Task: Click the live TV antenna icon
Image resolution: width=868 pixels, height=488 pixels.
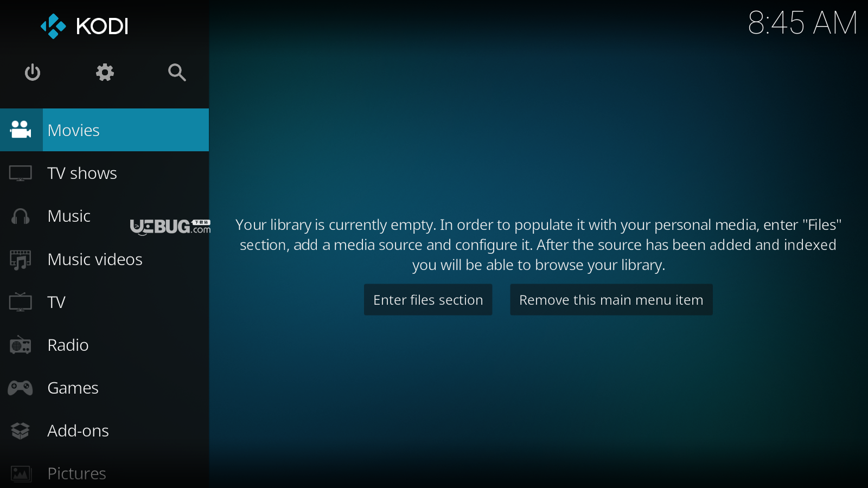Action: pos(21,302)
